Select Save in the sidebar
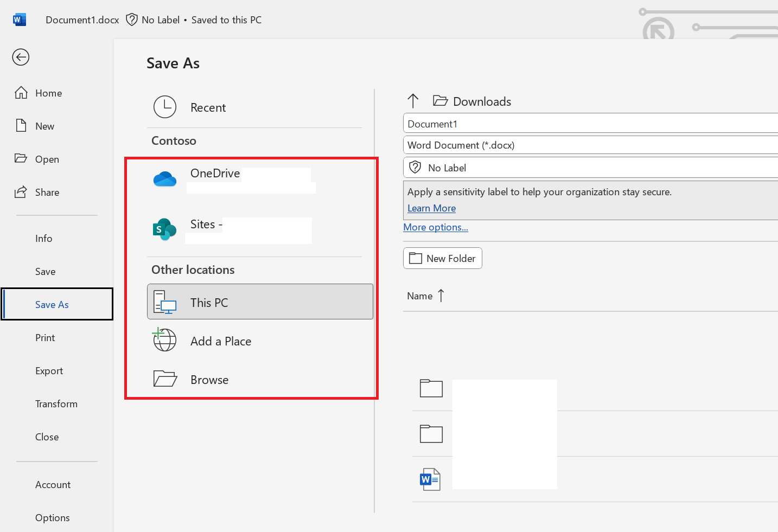 [x=46, y=272]
